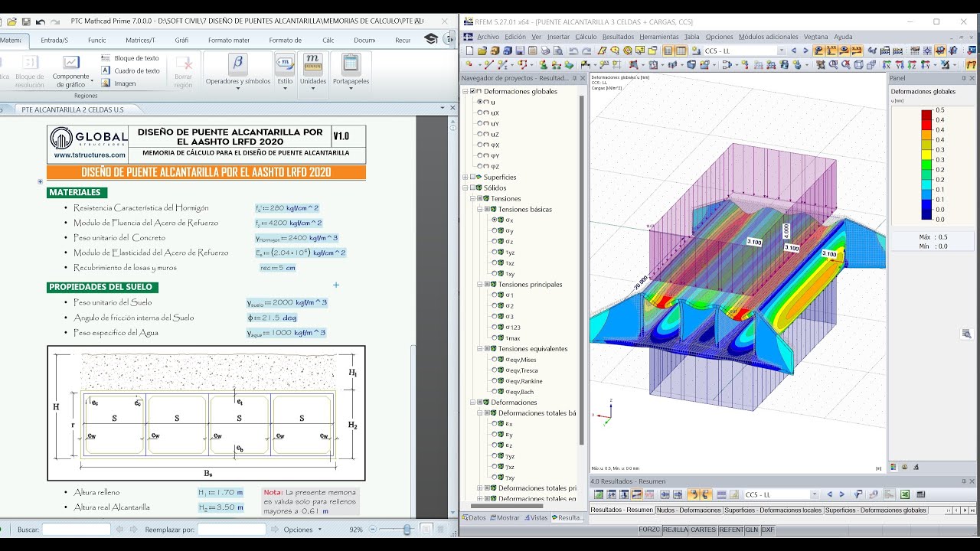The width and height of the screenshot is (980, 551).
Task: Collapse the Deformaciones totales bá tree node
Action: click(479, 412)
